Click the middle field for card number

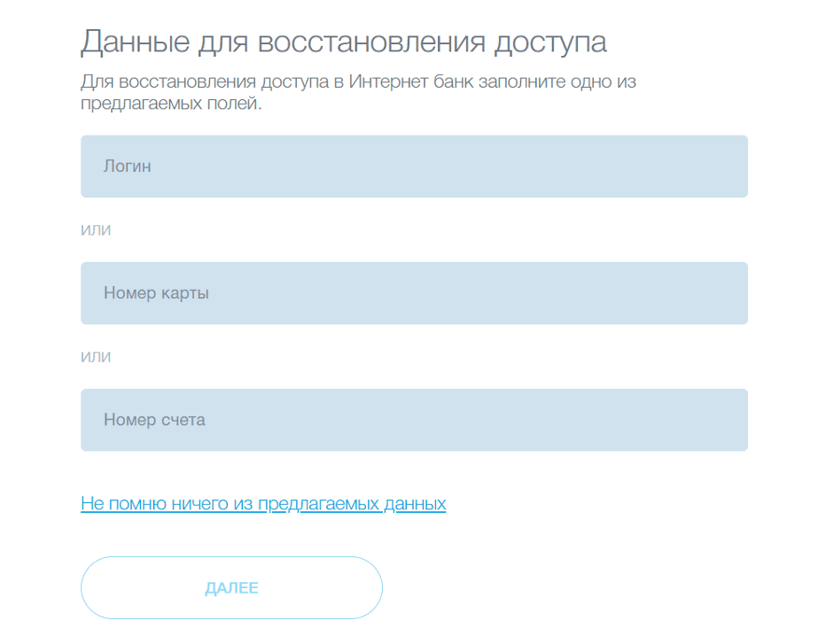(414, 292)
